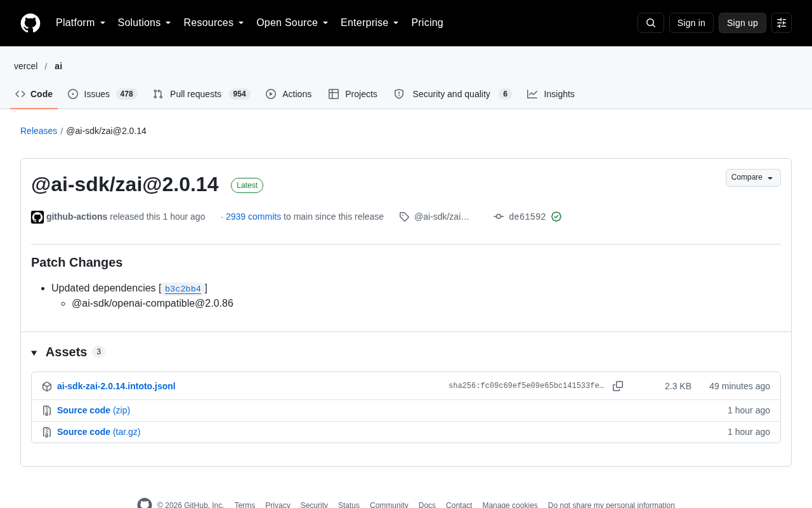This screenshot has height=508, width=812.
Task: Download Source code (tar.gz)
Action: pos(98,432)
